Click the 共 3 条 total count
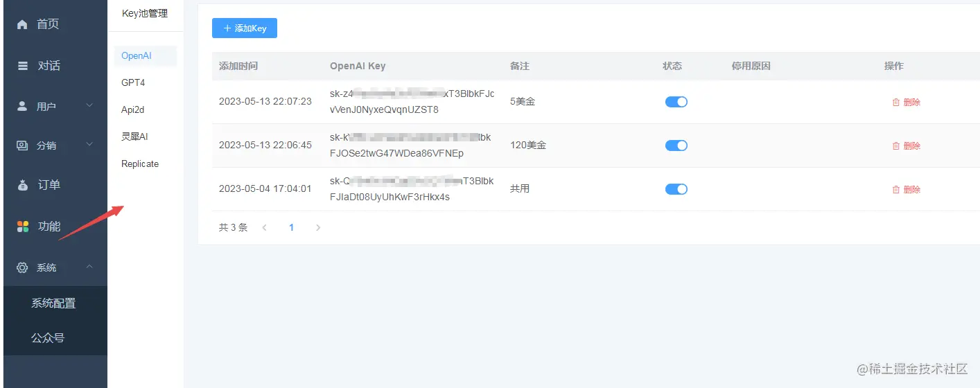Screen dimensions: 980x388 pyautogui.click(x=233, y=227)
